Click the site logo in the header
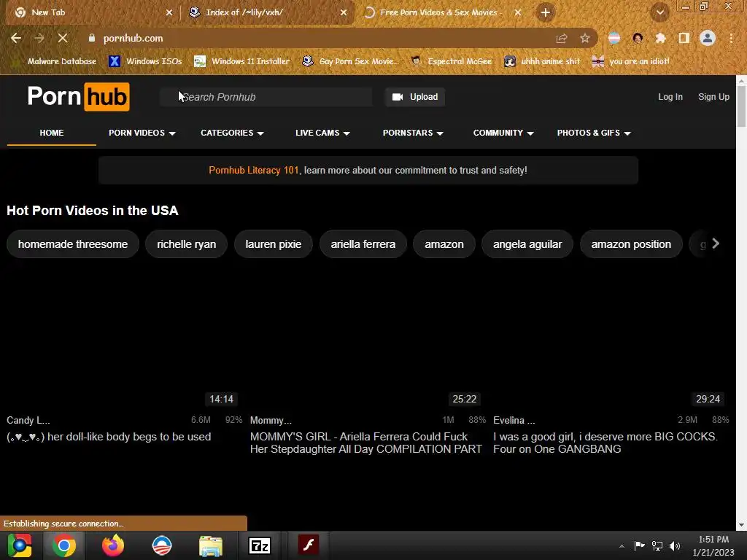 [79, 97]
